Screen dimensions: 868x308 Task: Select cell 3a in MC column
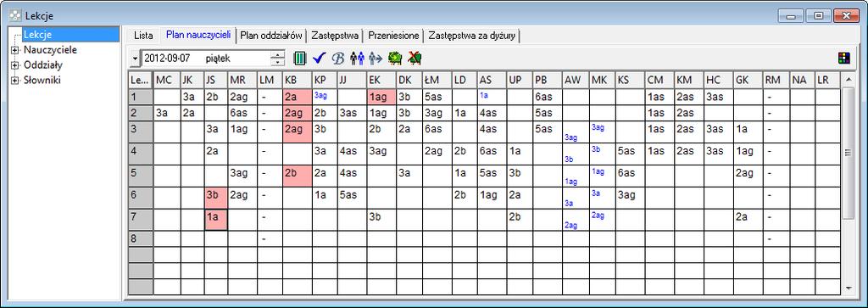167,113
